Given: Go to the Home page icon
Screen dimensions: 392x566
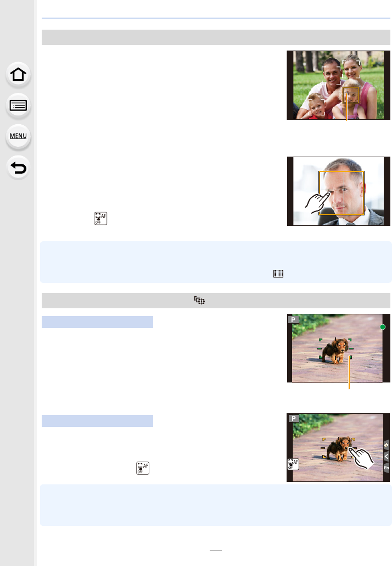Looking at the screenshot, I should (18, 74).
